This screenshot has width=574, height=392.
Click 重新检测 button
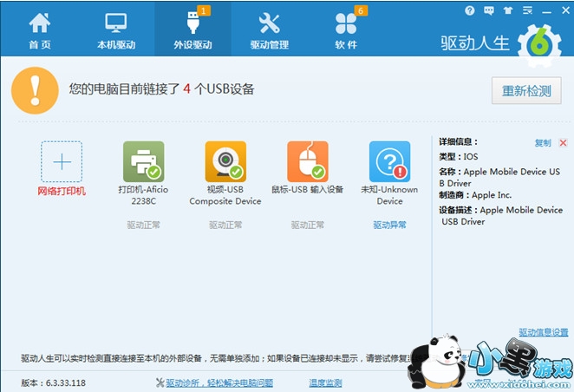coord(526,90)
